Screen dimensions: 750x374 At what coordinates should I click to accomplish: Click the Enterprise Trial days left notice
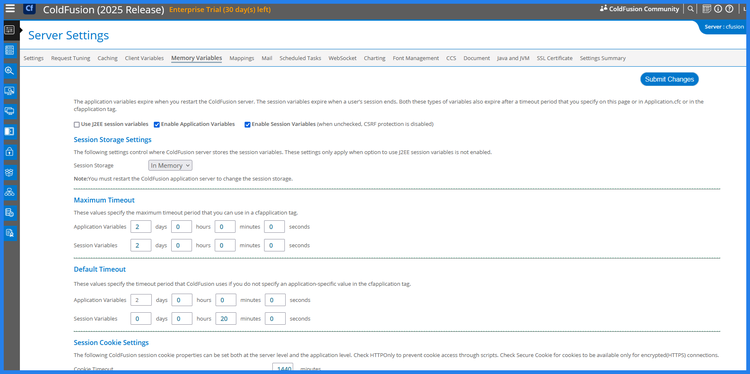click(220, 10)
